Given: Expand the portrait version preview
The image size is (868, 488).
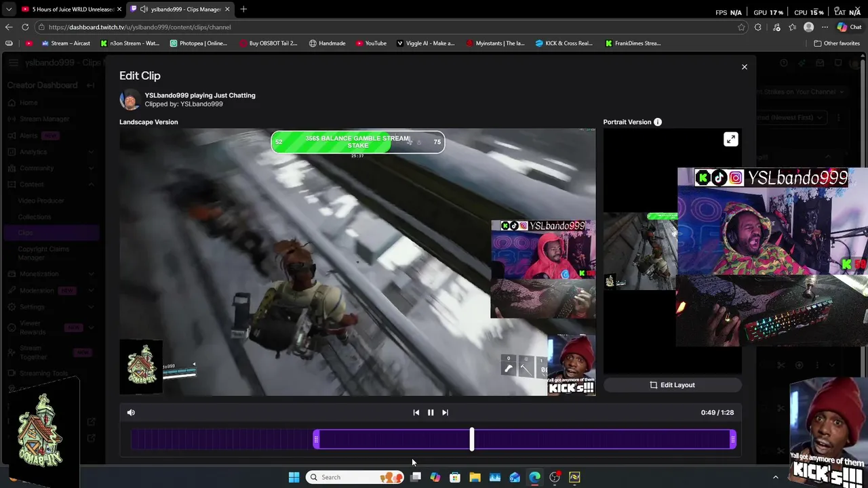Looking at the screenshot, I should point(730,140).
